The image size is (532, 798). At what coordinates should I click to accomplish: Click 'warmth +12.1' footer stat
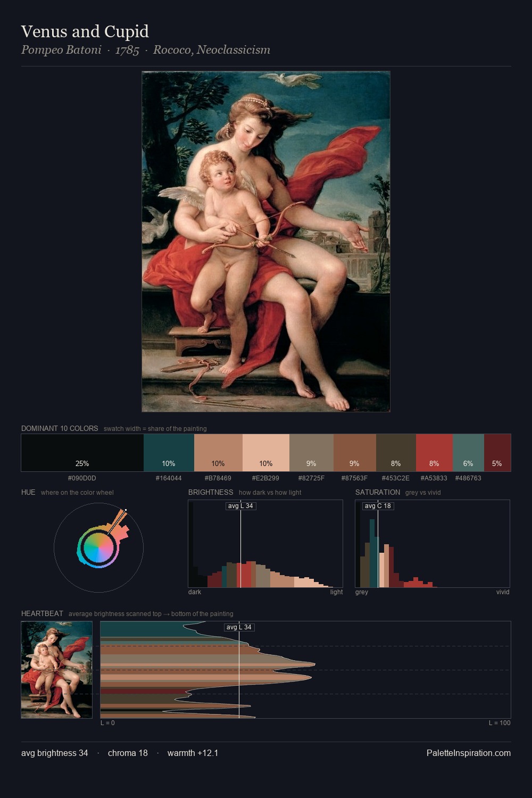(193, 753)
